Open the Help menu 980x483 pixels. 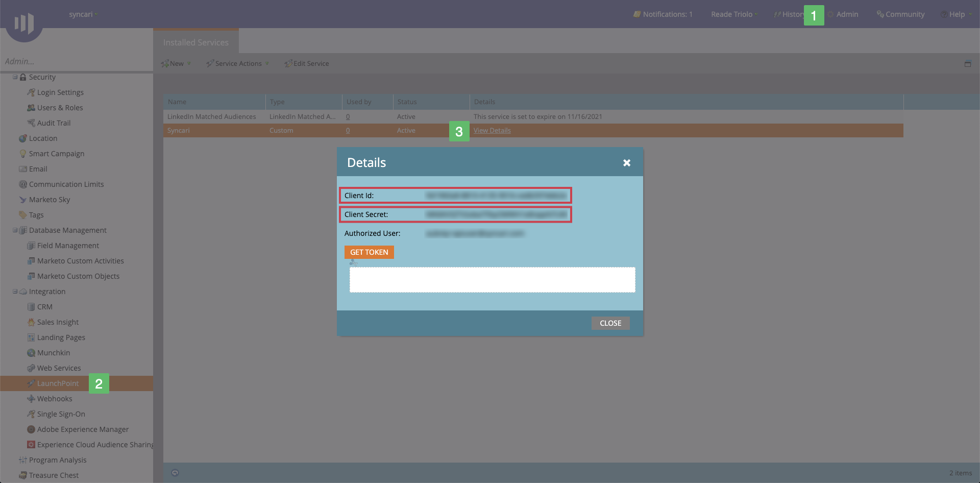(x=956, y=14)
